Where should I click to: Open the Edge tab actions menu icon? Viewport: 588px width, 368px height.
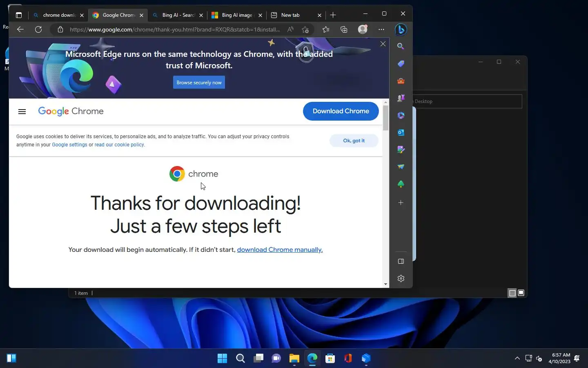(19, 15)
